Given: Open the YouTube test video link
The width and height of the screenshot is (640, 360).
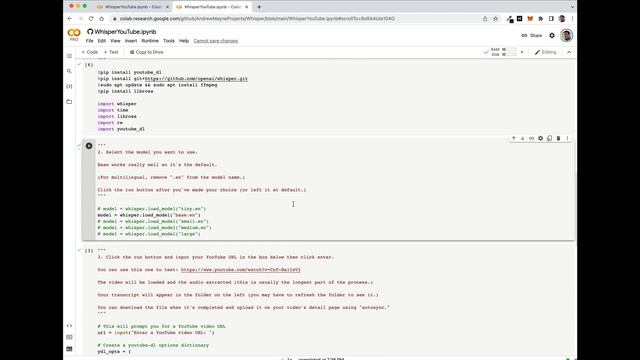Looking at the screenshot, I should click(x=240, y=270).
